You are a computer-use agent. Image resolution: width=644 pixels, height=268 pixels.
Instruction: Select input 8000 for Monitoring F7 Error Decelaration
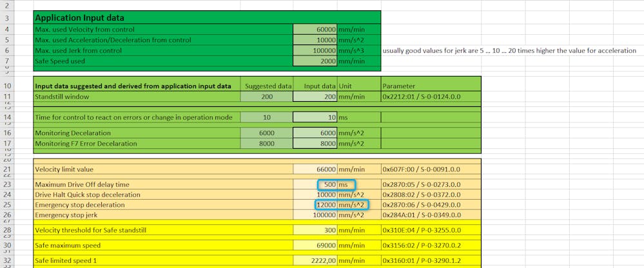[x=315, y=144]
